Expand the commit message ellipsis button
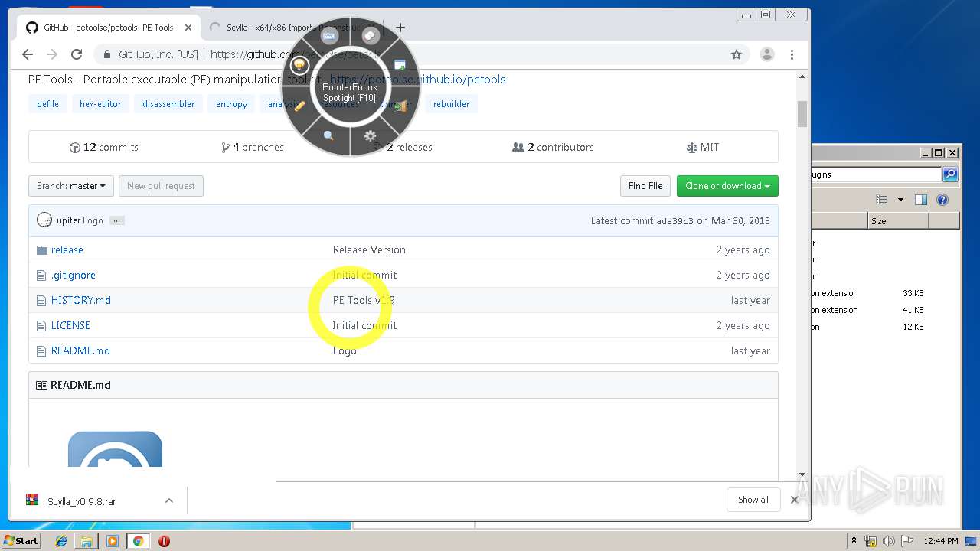 tap(116, 220)
